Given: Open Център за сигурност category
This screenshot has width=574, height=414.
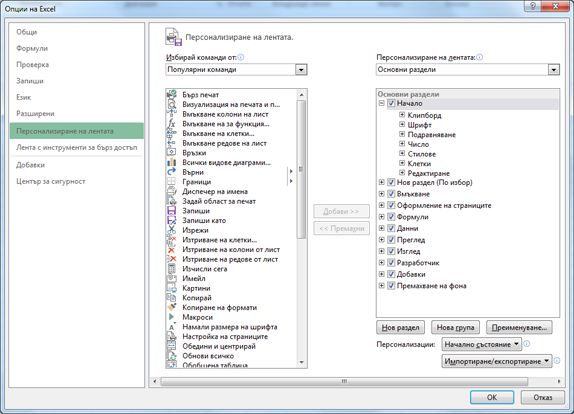Looking at the screenshot, I should pyautogui.click(x=51, y=182).
